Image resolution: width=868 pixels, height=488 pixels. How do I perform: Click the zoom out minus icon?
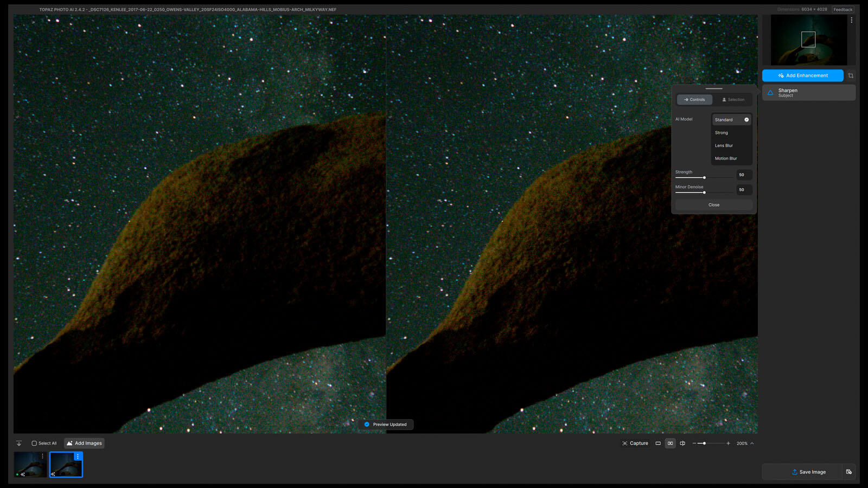[x=694, y=444]
